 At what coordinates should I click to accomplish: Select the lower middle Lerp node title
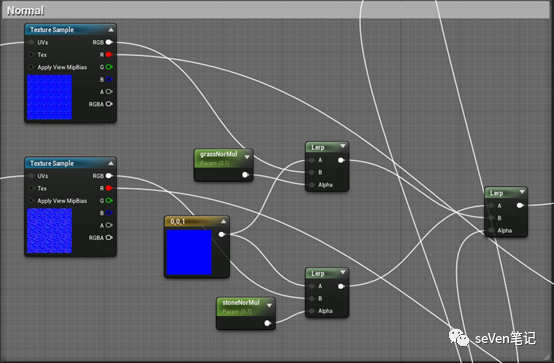click(x=318, y=274)
